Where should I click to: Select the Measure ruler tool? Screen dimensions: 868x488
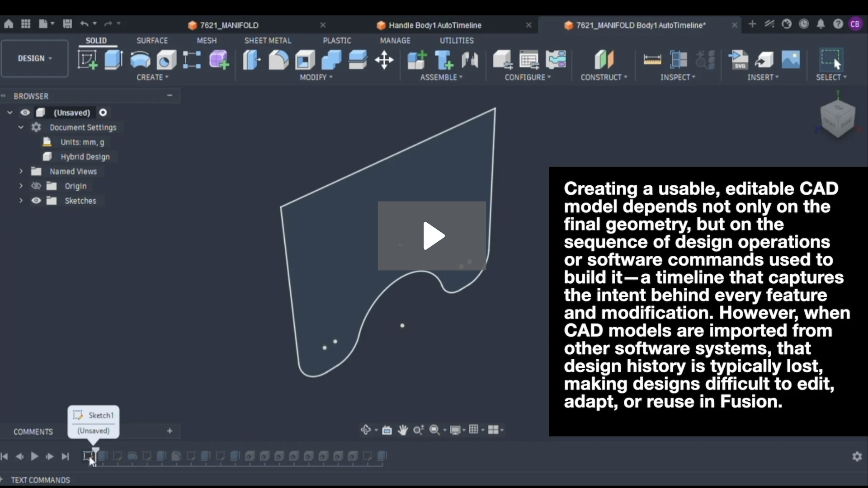click(x=652, y=60)
